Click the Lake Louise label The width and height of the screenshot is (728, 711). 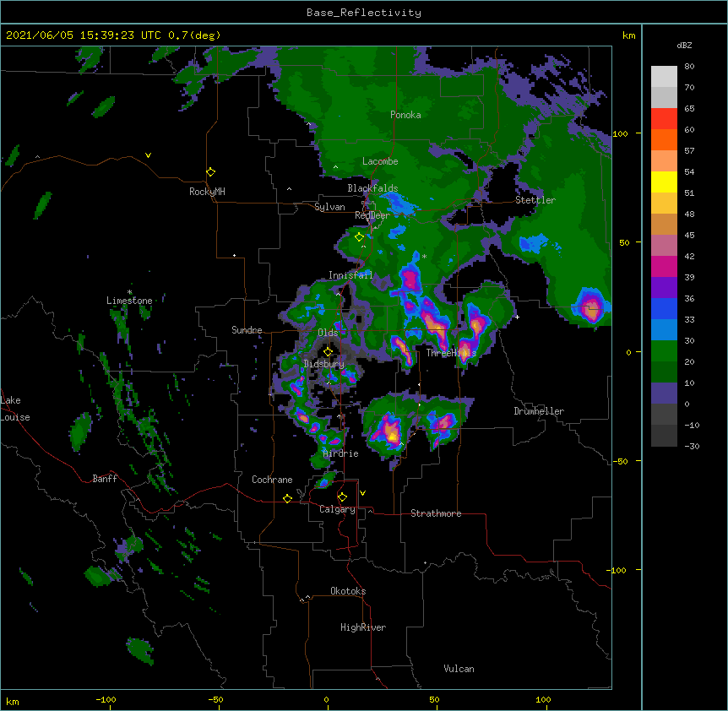point(15,409)
